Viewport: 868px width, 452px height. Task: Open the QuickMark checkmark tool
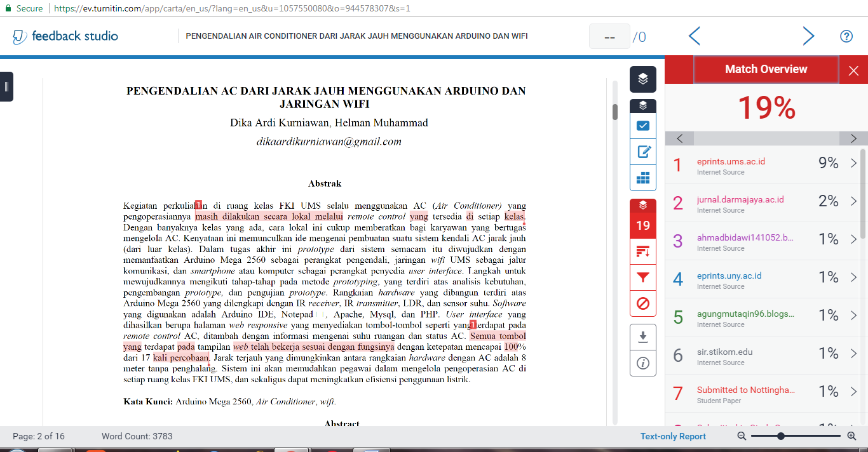(x=643, y=126)
